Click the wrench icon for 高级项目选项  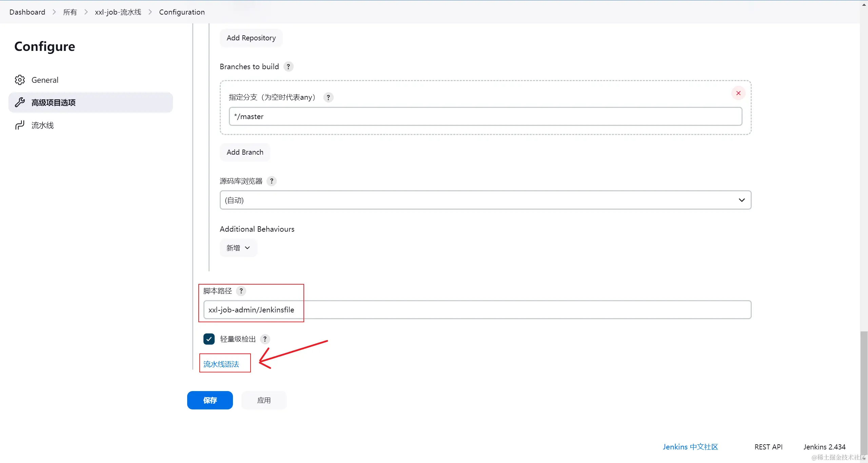[x=20, y=102]
